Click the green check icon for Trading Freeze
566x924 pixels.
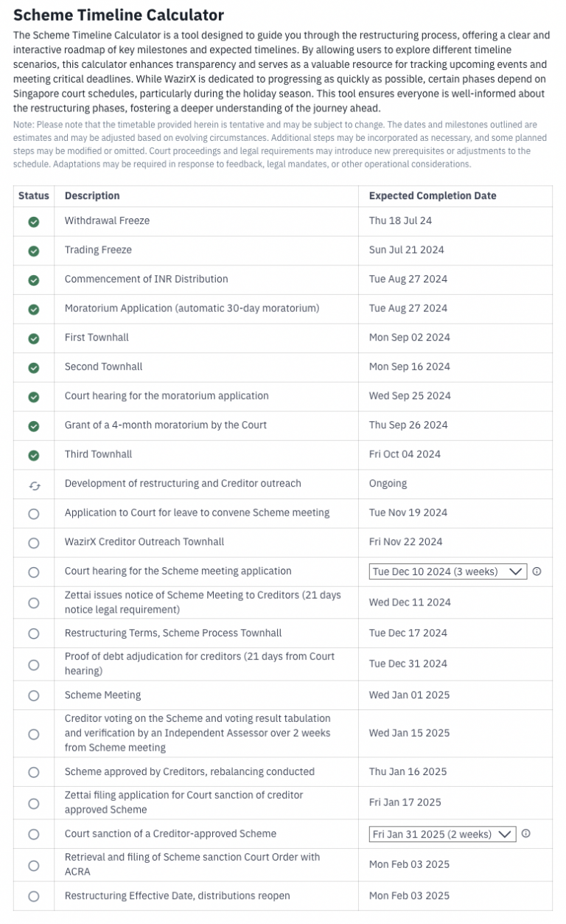[32, 249]
